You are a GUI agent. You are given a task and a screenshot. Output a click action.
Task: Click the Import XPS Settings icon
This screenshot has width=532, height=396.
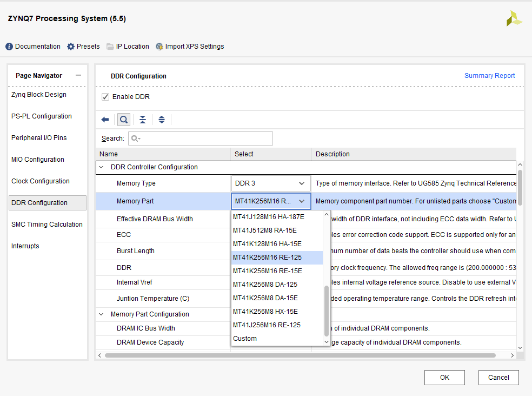click(159, 47)
